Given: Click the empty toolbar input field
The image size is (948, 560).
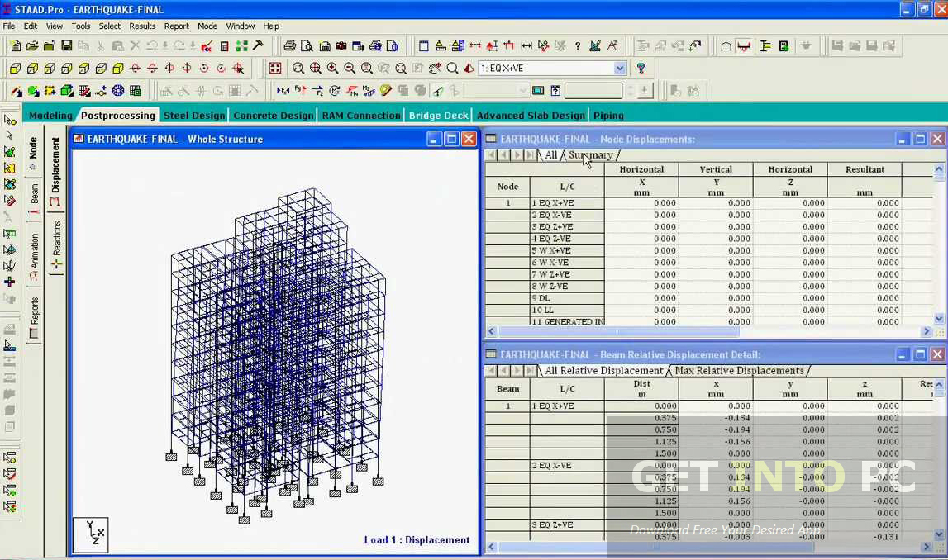Looking at the screenshot, I should click(593, 91).
